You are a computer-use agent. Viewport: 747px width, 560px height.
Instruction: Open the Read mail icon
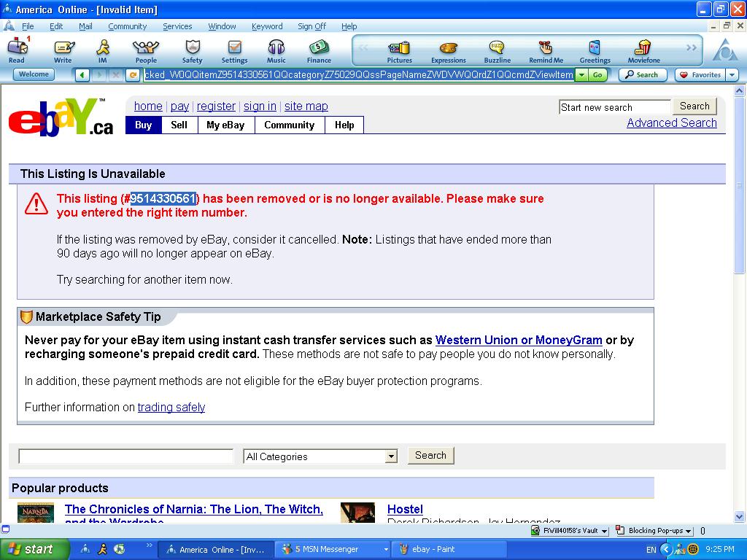coord(18,50)
